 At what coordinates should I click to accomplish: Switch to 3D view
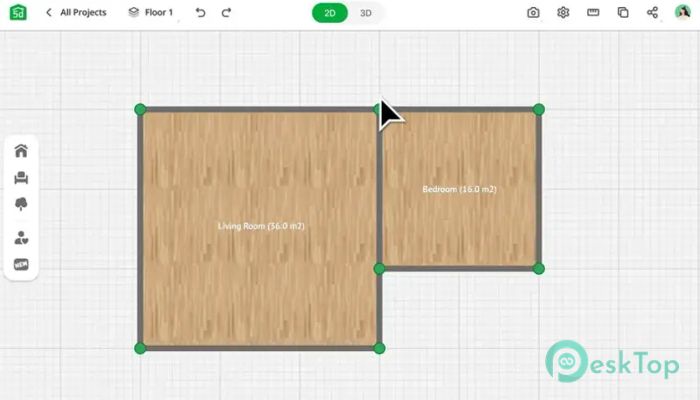click(x=366, y=13)
